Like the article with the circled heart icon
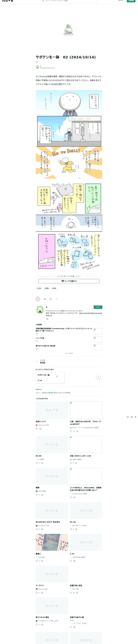 click(38, 299)
